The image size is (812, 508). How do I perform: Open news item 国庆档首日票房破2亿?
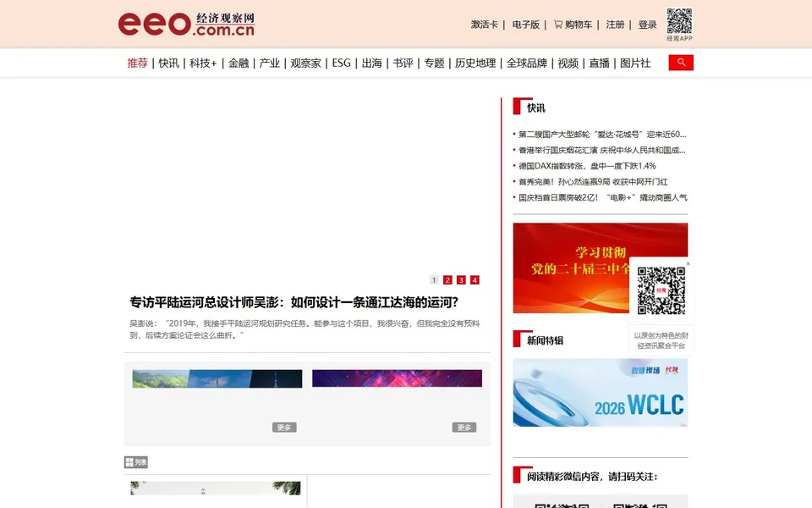click(x=603, y=197)
